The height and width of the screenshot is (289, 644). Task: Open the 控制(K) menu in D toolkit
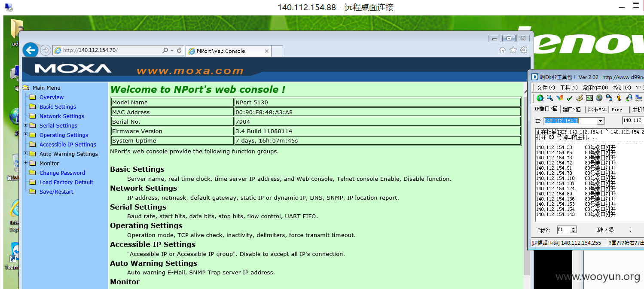coord(621,88)
